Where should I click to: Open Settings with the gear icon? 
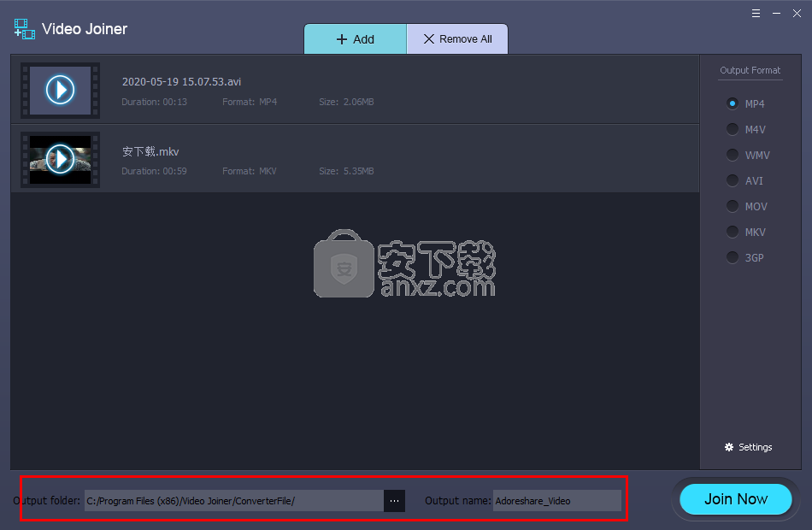[748, 447]
